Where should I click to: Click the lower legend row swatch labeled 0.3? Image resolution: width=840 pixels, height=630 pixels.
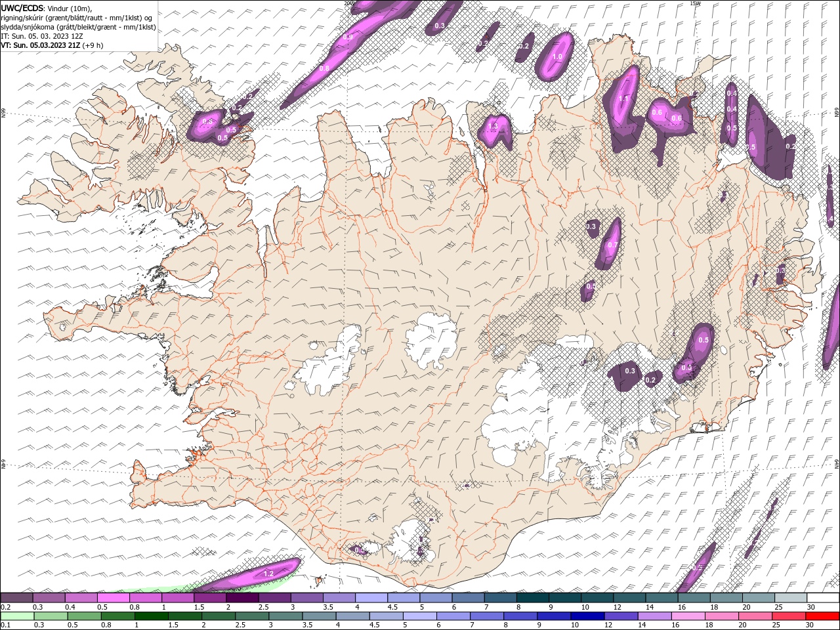pos(51,616)
